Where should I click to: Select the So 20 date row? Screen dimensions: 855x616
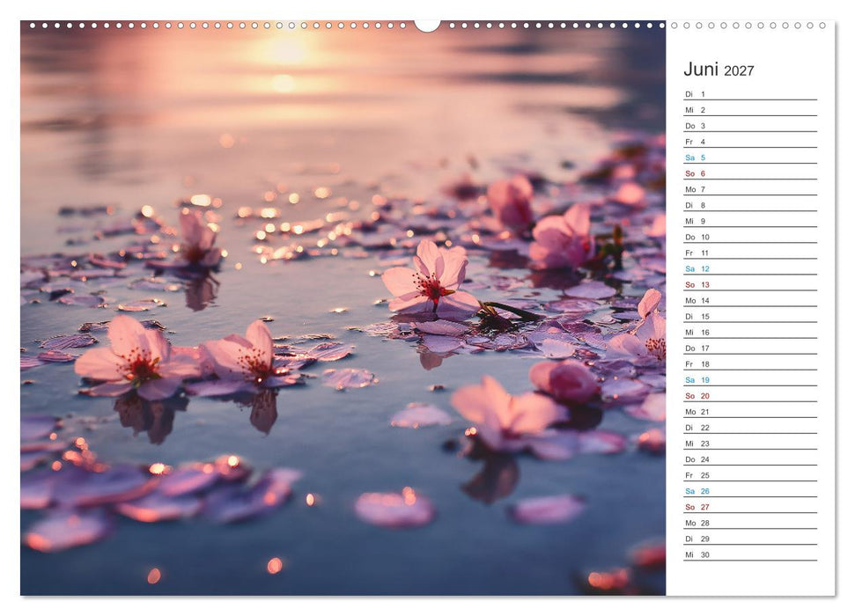pyautogui.click(x=750, y=395)
